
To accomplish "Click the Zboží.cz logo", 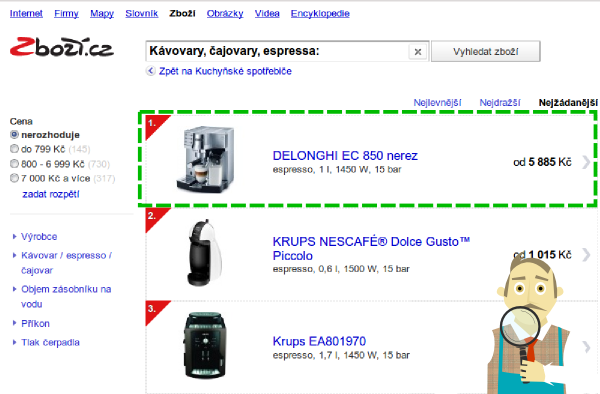I will (62, 47).
